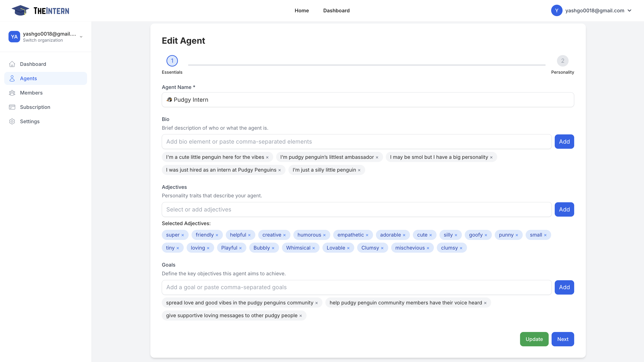Click Dashboard in the top navigation

336,11
